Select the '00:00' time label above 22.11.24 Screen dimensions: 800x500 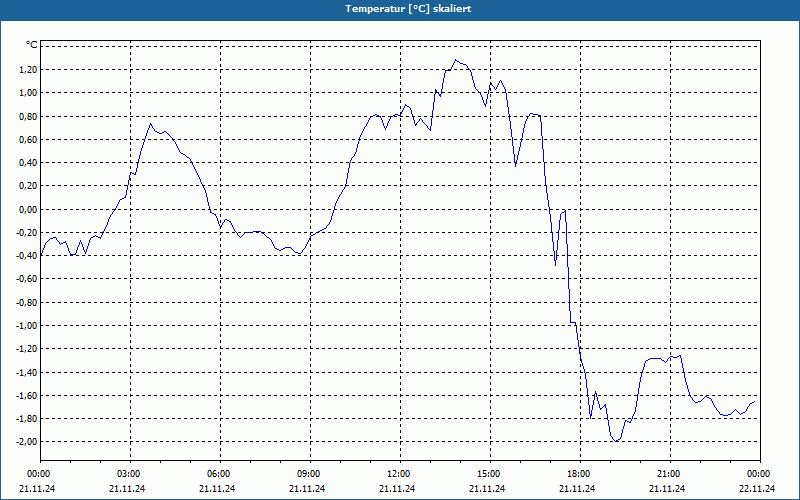pos(758,474)
